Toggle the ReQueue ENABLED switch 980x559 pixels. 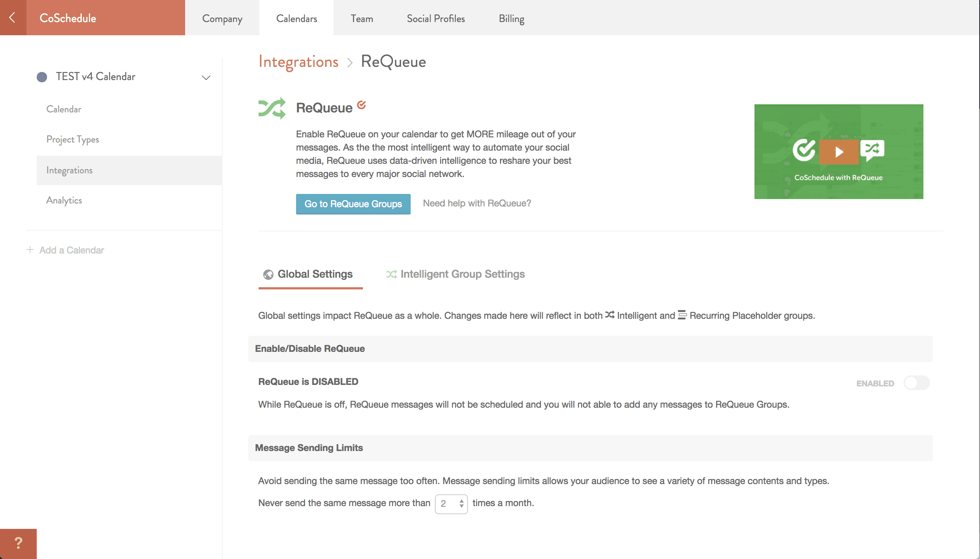tap(917, 383)
